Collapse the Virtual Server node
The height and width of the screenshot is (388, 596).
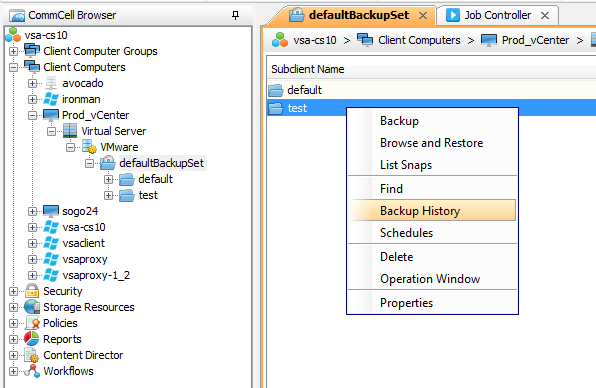coord(52,131)
